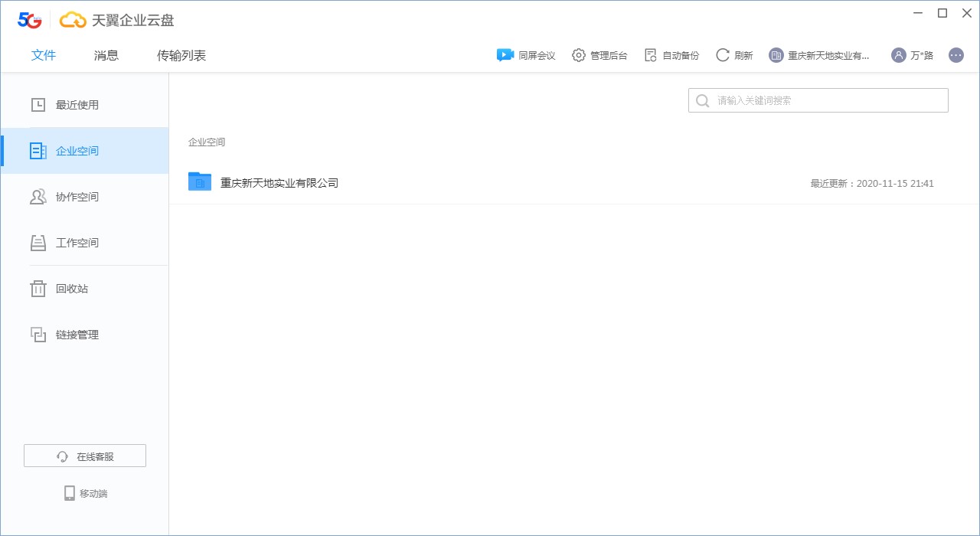980x536 pixels.
Task: Open the 同屏会议 screen meeting icon
Action: pyautogui.click(x=505, y=55)
